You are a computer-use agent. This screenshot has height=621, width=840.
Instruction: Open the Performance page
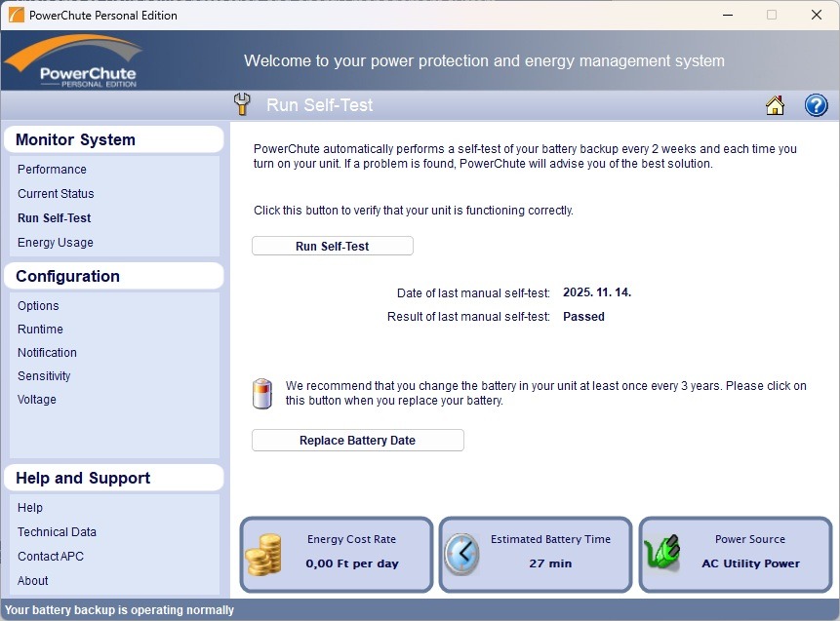pos(52,170)
